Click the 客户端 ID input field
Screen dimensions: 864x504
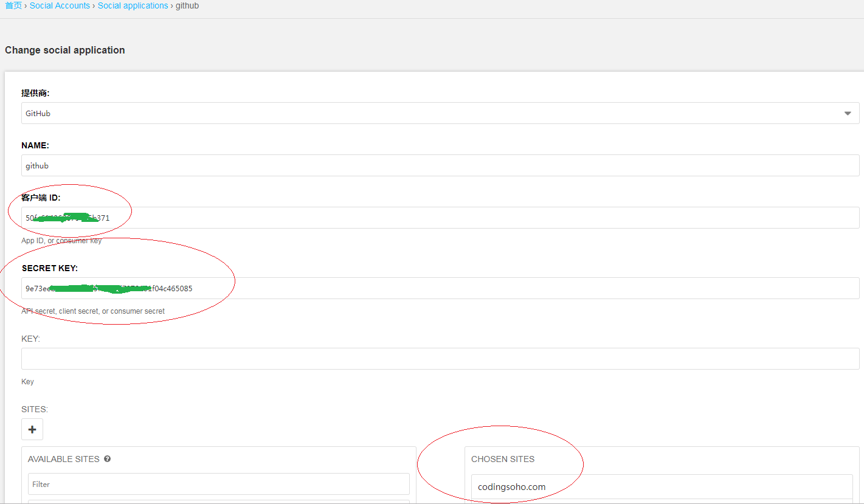440,218
